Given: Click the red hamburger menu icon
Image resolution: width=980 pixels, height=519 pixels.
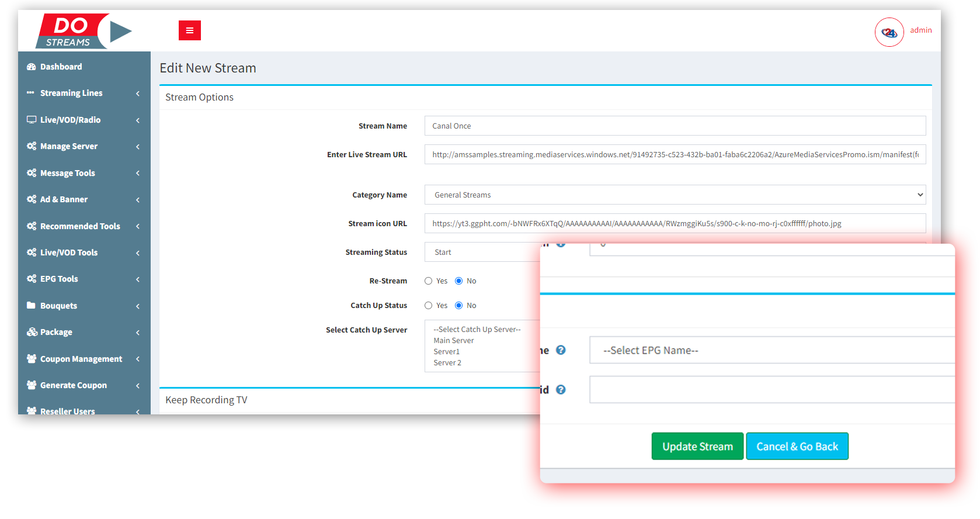Looking at the screenshot, I should coord(189,30).
